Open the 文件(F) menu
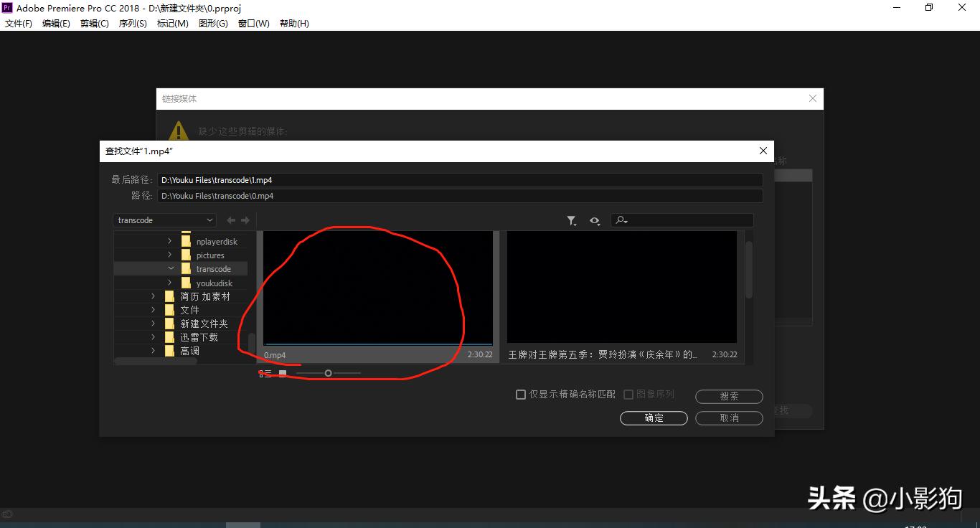The width and height of the screenshot is (980, 528). point(19,23)
